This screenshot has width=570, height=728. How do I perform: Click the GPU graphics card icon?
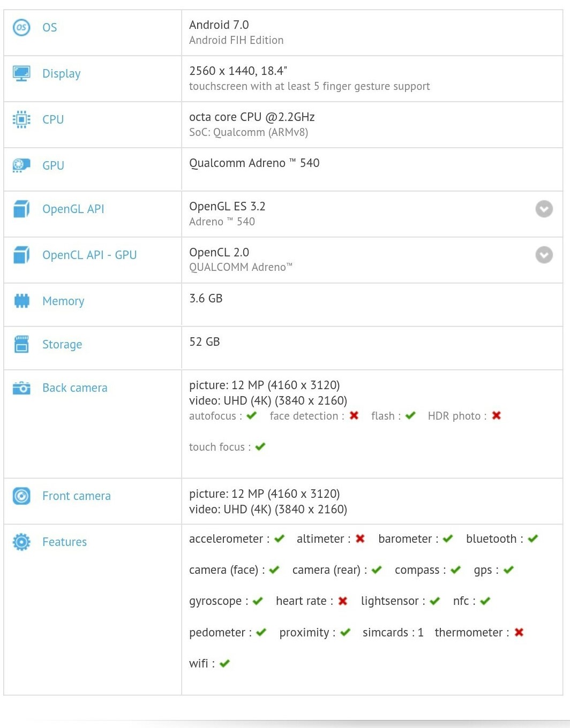coord(21,165)
